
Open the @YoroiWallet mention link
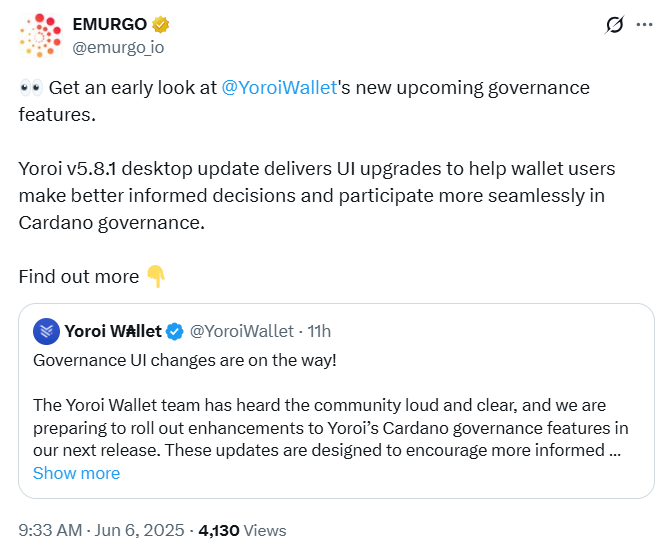pos(279,88)
